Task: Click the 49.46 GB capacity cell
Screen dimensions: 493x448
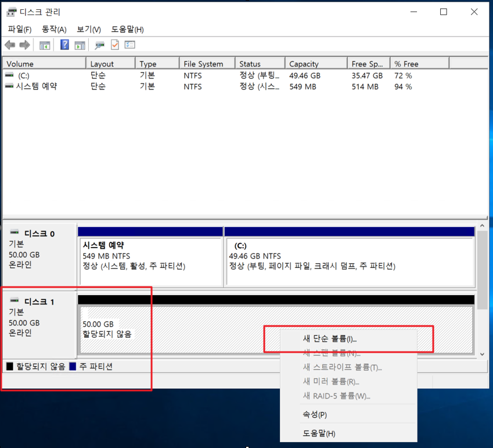Action: click(305, 76)
